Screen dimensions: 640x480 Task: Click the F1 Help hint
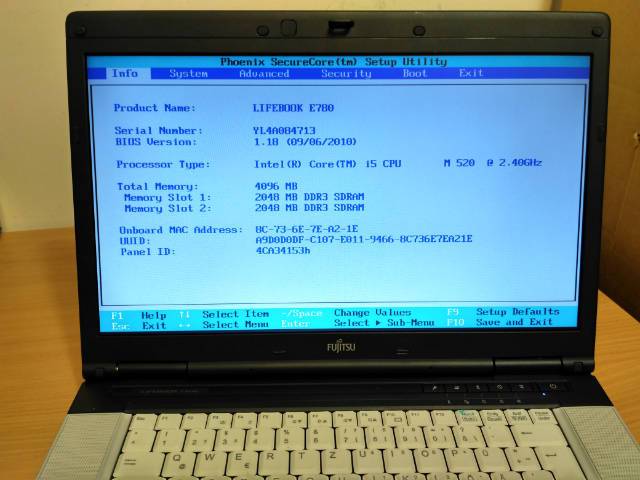[x=138, y=314]
